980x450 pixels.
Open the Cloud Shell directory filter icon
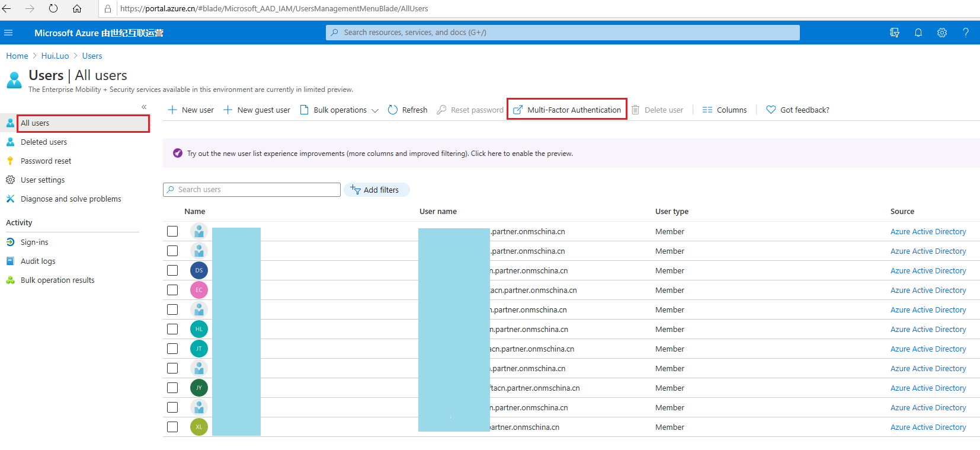[x=894, y=33]
